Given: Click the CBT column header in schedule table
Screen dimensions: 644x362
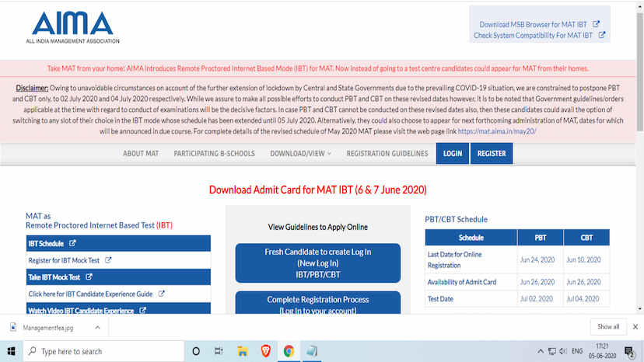Looking at the screenshot, I should point(586,238).
